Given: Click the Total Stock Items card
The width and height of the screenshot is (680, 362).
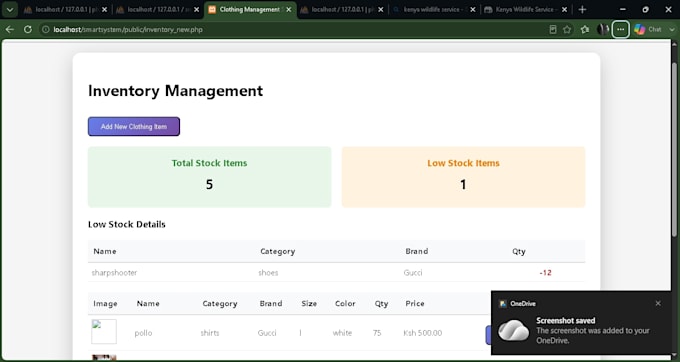Looking at the screenshot, I should [209, 177].
